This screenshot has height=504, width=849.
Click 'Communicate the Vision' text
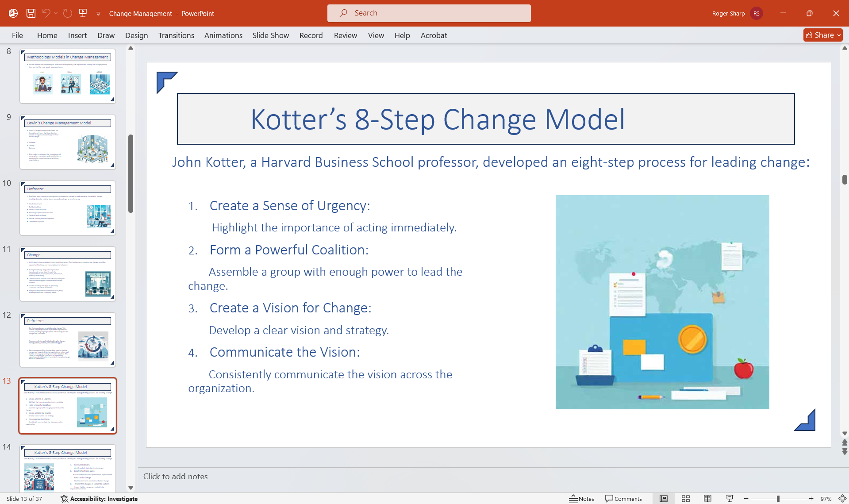285,352
